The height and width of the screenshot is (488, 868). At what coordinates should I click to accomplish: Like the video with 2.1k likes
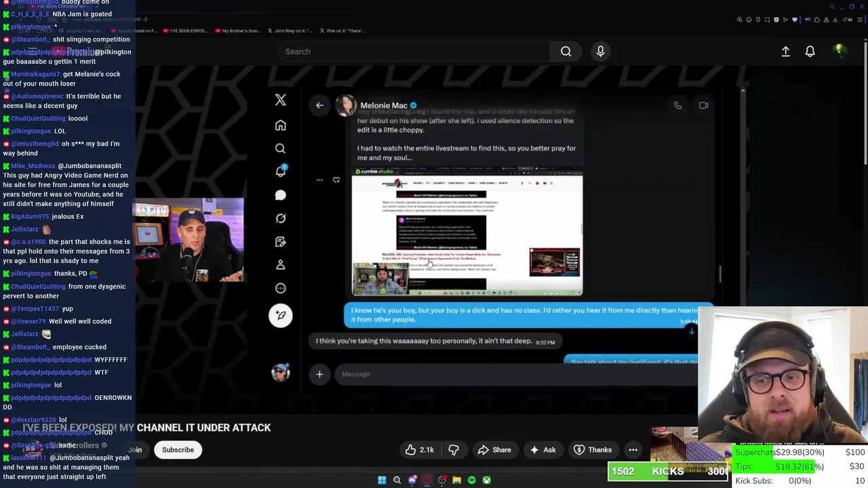click(x=419, y=450)
